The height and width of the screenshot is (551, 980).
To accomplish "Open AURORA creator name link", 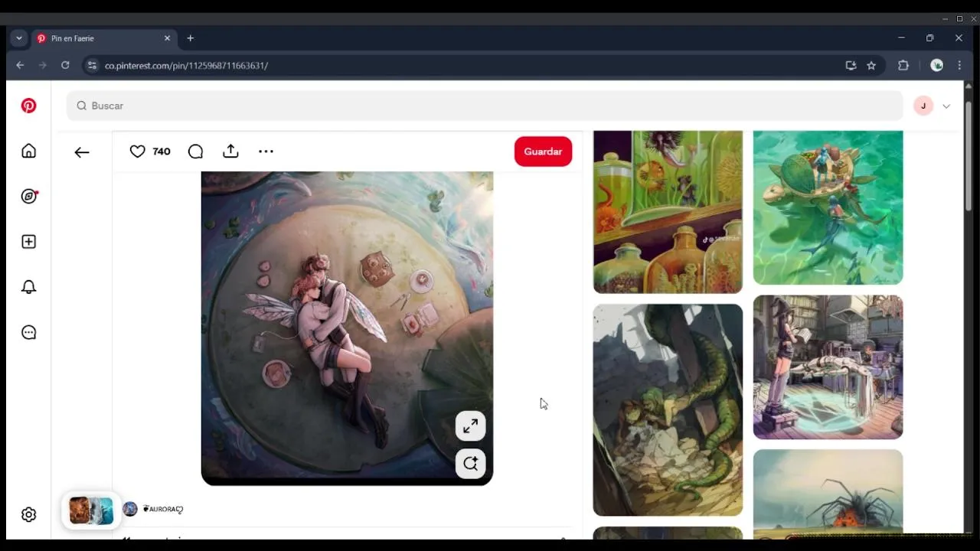I will [163, 509].
